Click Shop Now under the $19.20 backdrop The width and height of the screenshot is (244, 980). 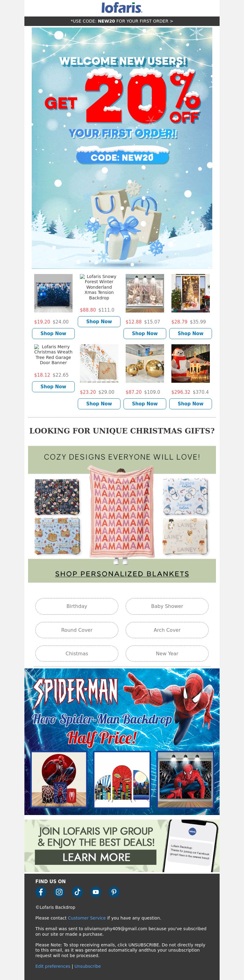tap(53, 333)
